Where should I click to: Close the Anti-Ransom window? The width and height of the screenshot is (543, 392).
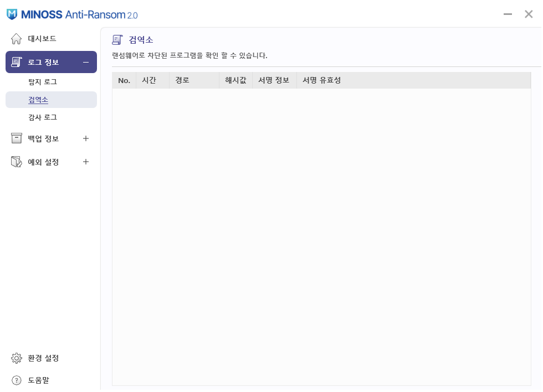click(529, 14)
